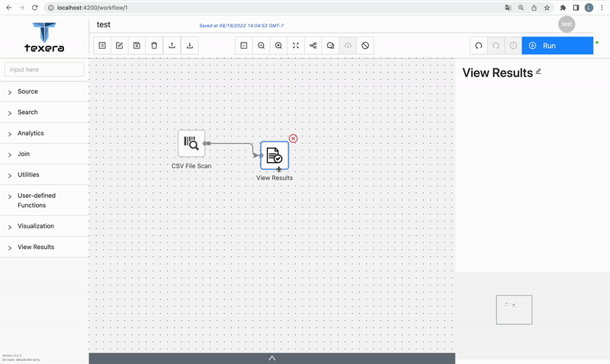Expand the Analytics operator category

(44, 133)
